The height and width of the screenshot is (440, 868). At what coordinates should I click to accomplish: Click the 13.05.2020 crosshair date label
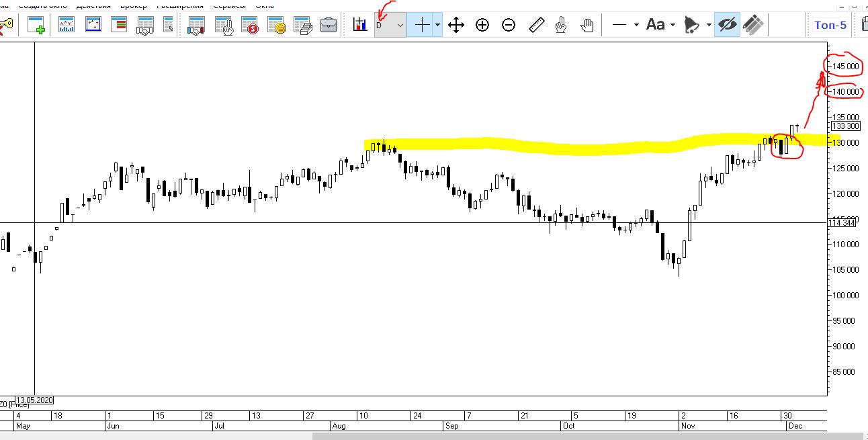pos(34,400)
